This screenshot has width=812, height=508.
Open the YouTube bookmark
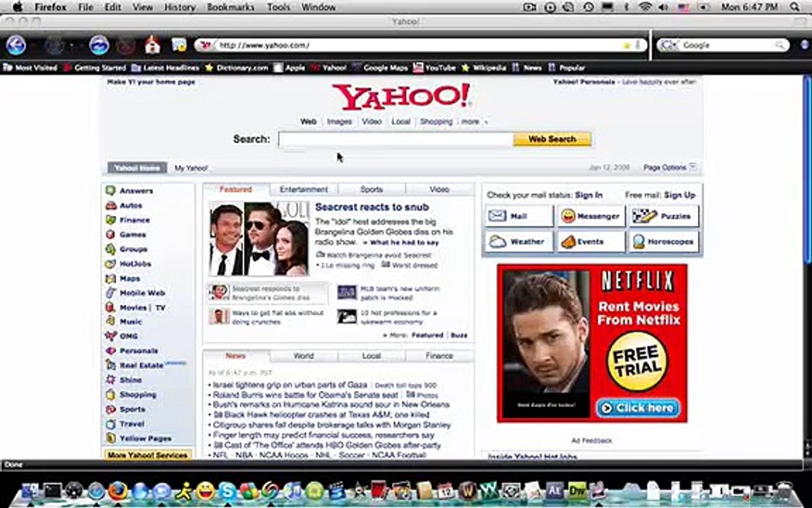tap(434, 68)
